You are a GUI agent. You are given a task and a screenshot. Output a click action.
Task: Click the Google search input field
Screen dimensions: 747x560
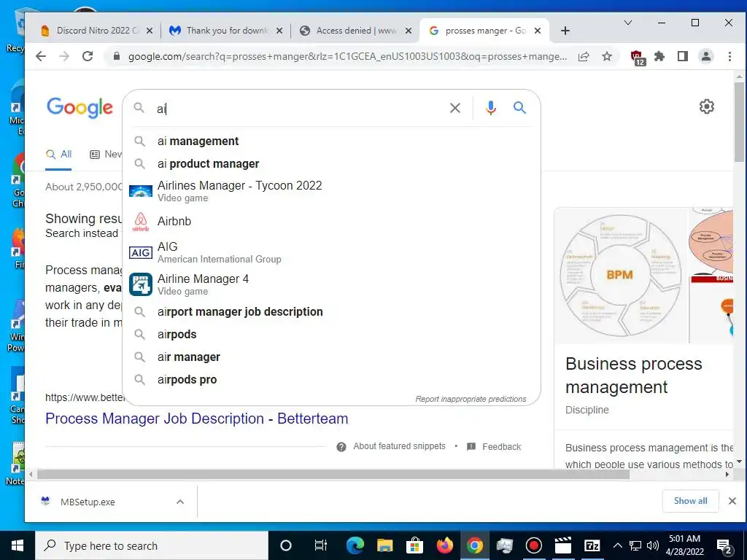click(x=300, y=109)
